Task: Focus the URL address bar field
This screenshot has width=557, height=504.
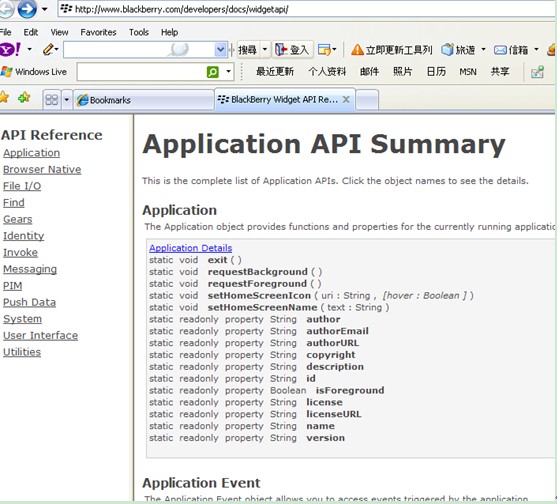Action: tap(307, 9)
